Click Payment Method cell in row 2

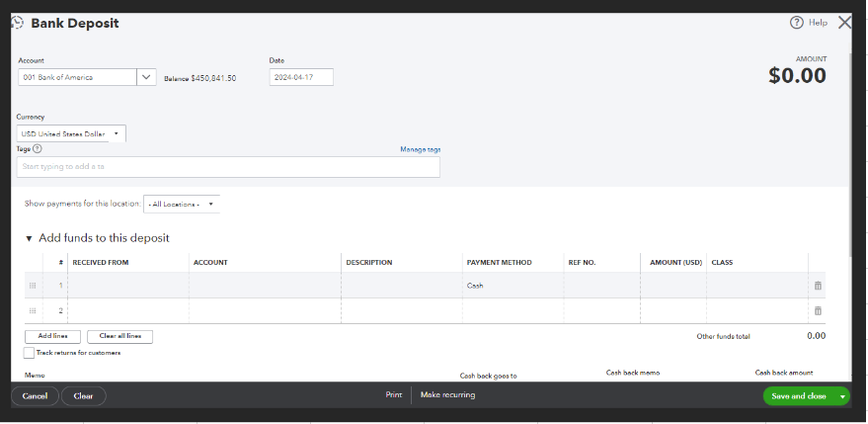tap(513, 311)
